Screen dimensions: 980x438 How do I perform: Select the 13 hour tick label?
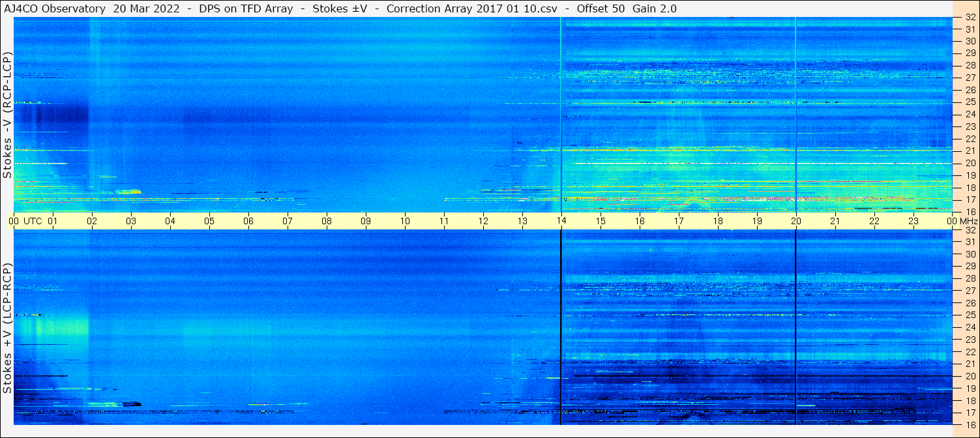point(522,221)
